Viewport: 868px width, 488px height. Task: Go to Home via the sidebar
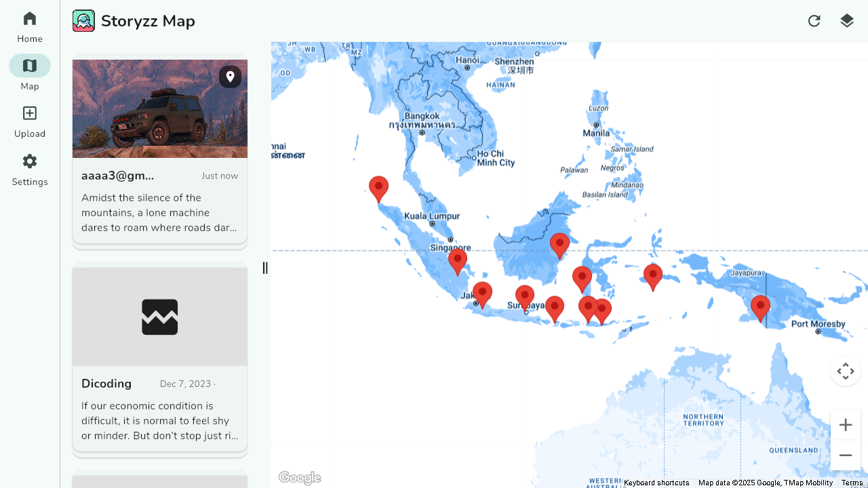coord(29,26)
